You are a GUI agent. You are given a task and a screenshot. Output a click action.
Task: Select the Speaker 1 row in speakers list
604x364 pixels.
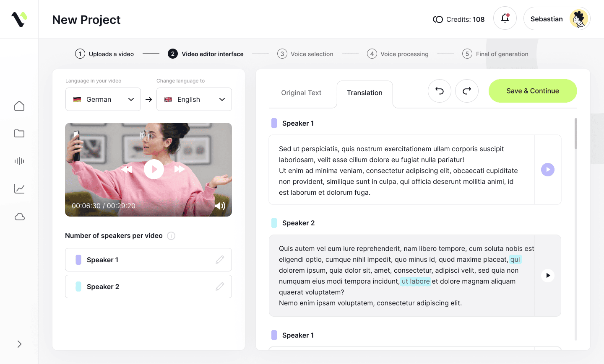148,260
